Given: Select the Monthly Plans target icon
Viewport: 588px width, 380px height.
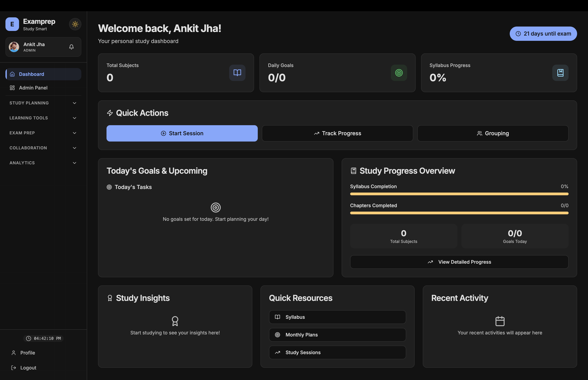Looking at the screenshot, I should [x=278, y=335].
